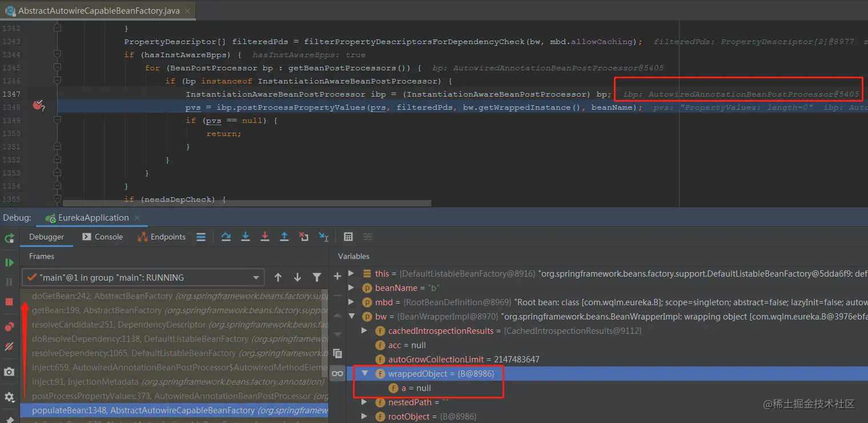Select frame resolveCandidate:251
This screenshot has height=423, width=868.
(174, 325)
